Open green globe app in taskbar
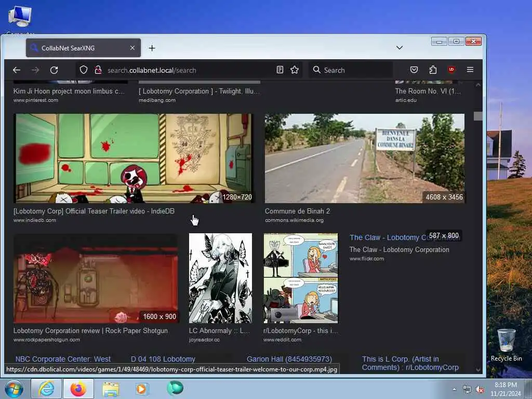 coord(175,388)
